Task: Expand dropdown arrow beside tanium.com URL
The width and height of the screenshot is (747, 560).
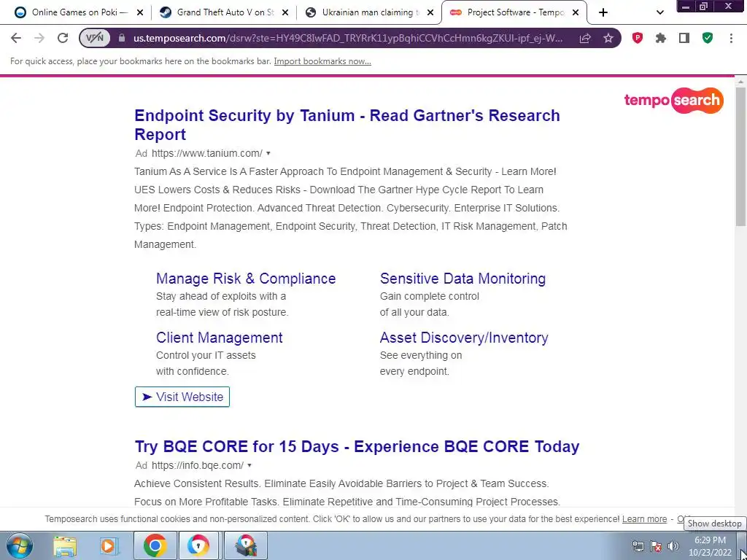Action: 268,153
